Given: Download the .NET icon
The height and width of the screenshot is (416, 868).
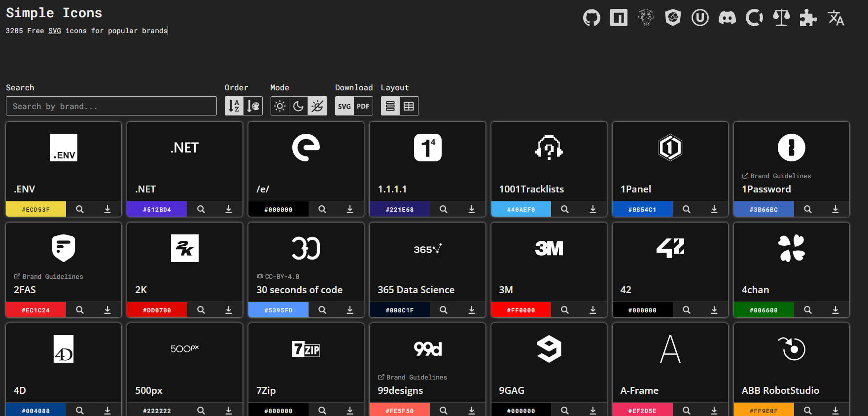Looking at the screenshot, I should (229, 209).
